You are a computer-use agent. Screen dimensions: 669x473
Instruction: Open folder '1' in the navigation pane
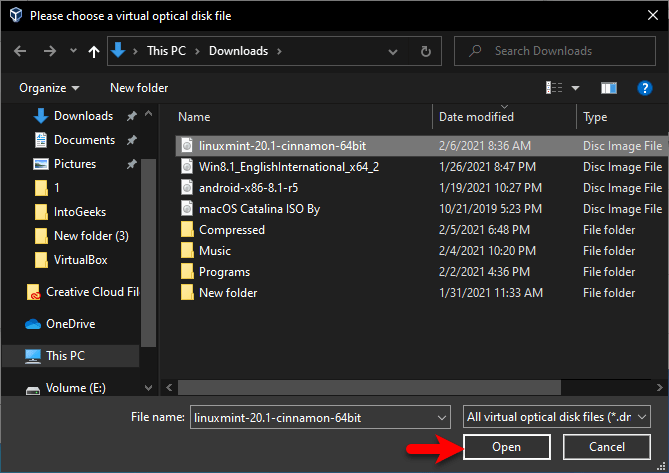[57, 188]
